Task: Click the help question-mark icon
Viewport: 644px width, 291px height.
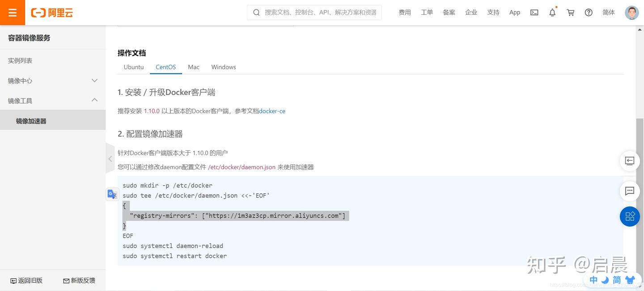Action: (588, 12)
